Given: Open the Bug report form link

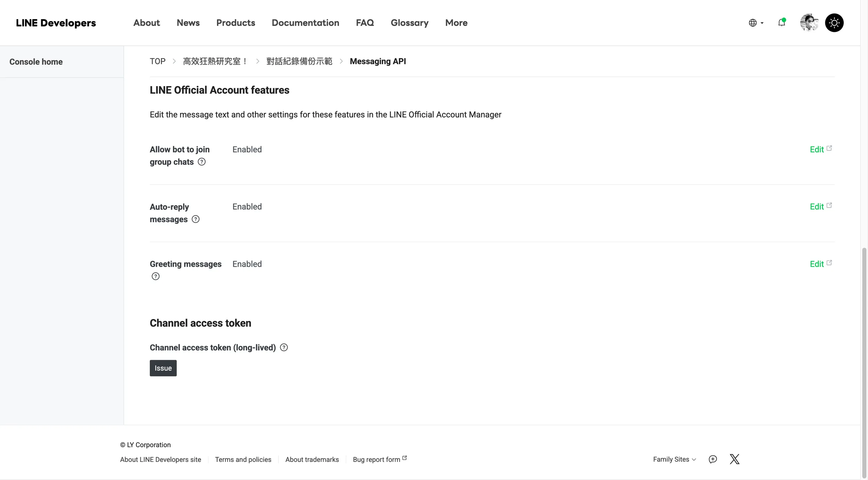Looking at the screenshot, I should 380,459.
